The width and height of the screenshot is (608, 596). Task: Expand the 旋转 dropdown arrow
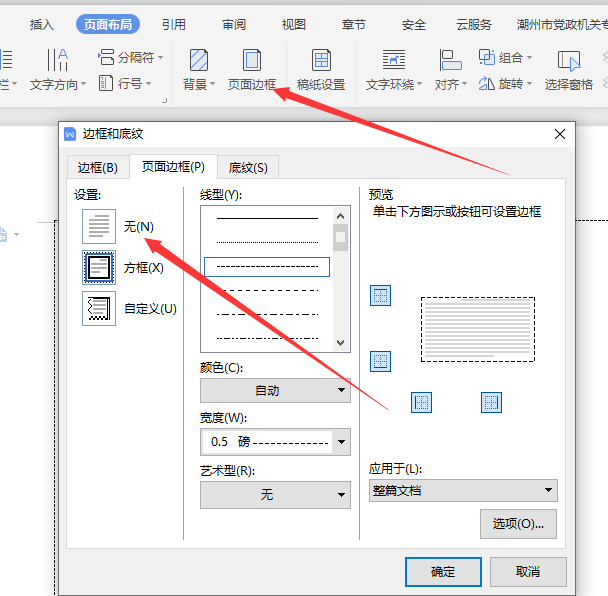[x=529, y=83]
